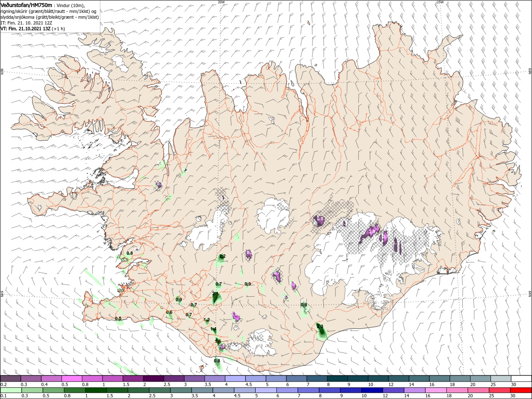The width and height of the screenshot is (532, 399).
Task: Select the 10 navy blue rain scale swatch
Action: click(x=372, y=390)
